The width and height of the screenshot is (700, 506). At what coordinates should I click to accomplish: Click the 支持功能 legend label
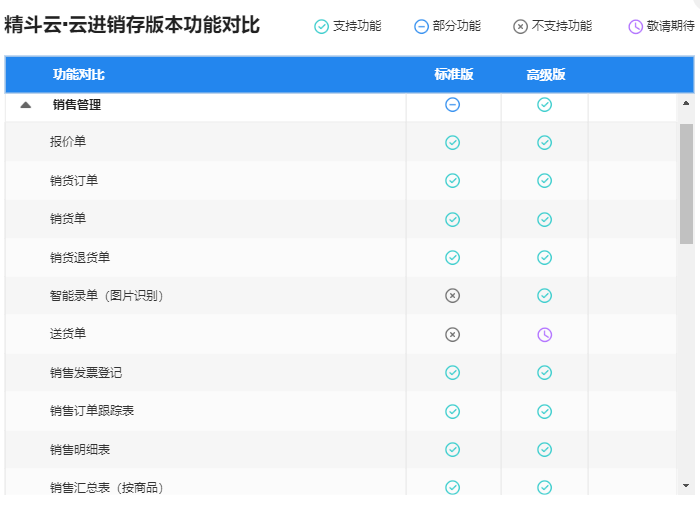tap(357, 26)
